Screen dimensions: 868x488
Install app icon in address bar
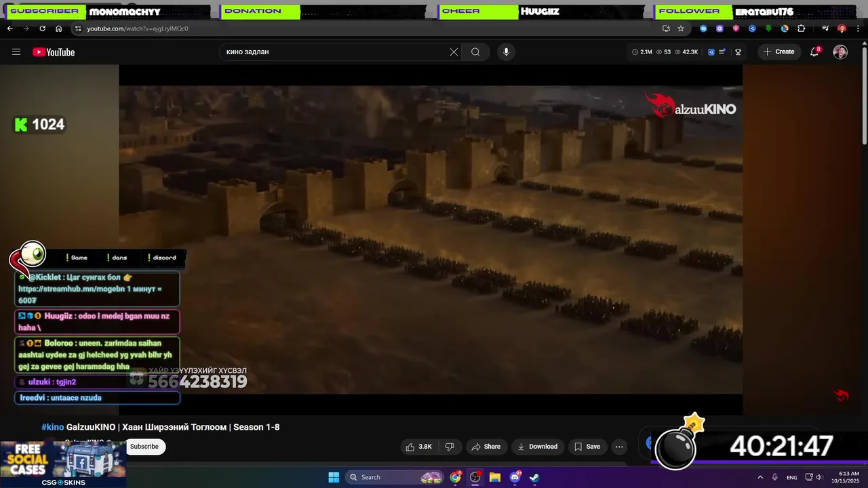666,28
